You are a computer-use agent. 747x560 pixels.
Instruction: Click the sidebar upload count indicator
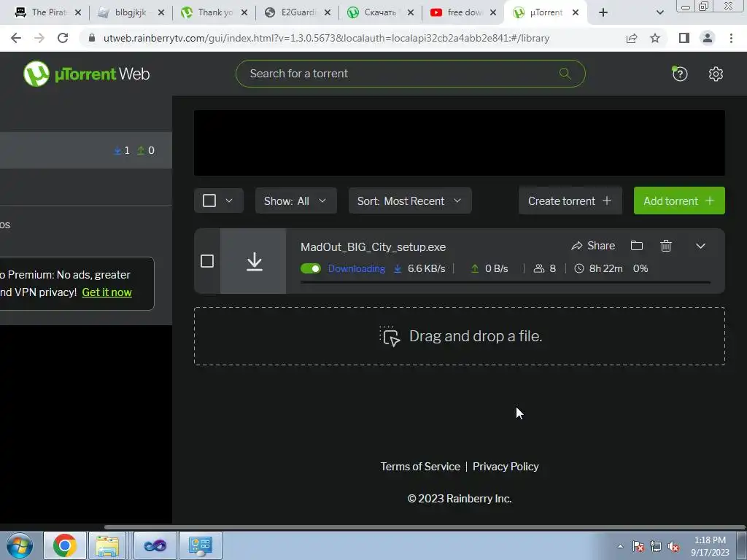(x=146, y=150)
